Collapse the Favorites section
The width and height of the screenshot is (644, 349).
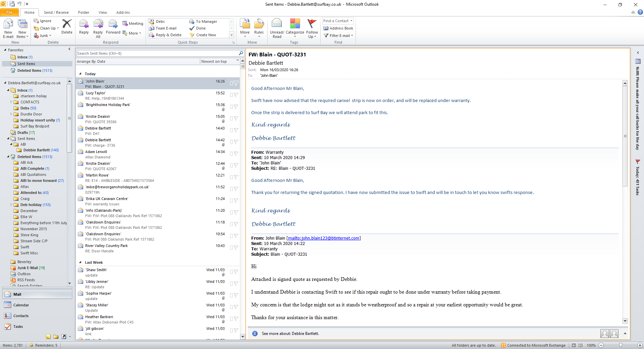coord(5,50)
